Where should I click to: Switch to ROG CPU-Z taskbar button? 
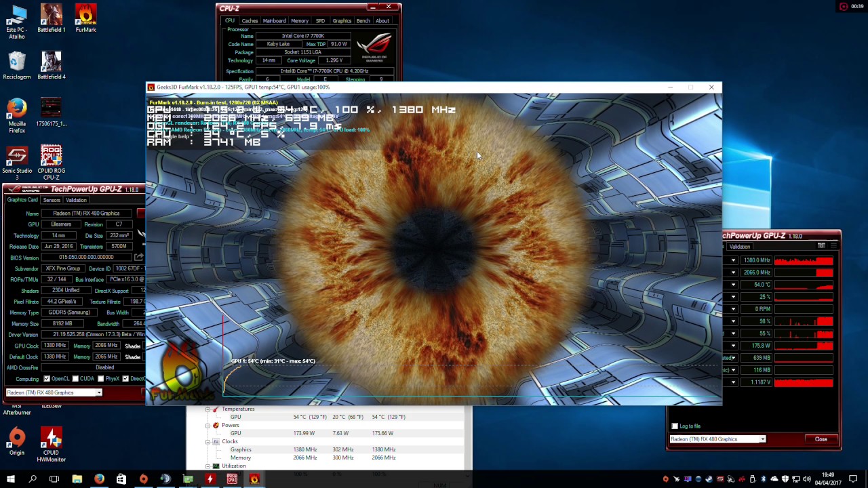(232, 479)
